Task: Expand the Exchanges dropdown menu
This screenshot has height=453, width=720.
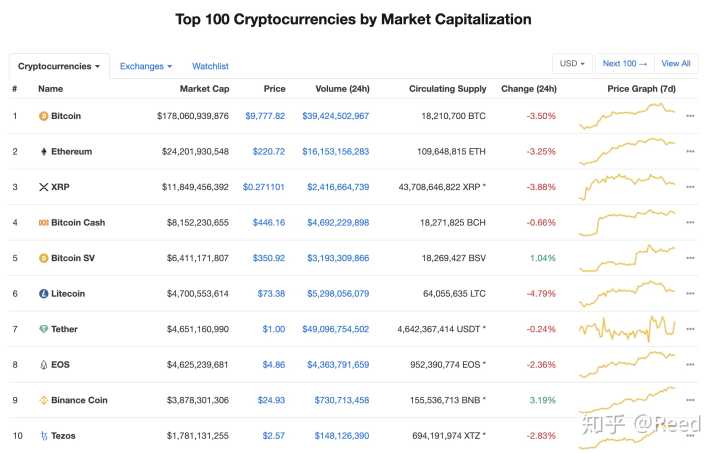Action: pyautogui.click(x=146, y=67)
